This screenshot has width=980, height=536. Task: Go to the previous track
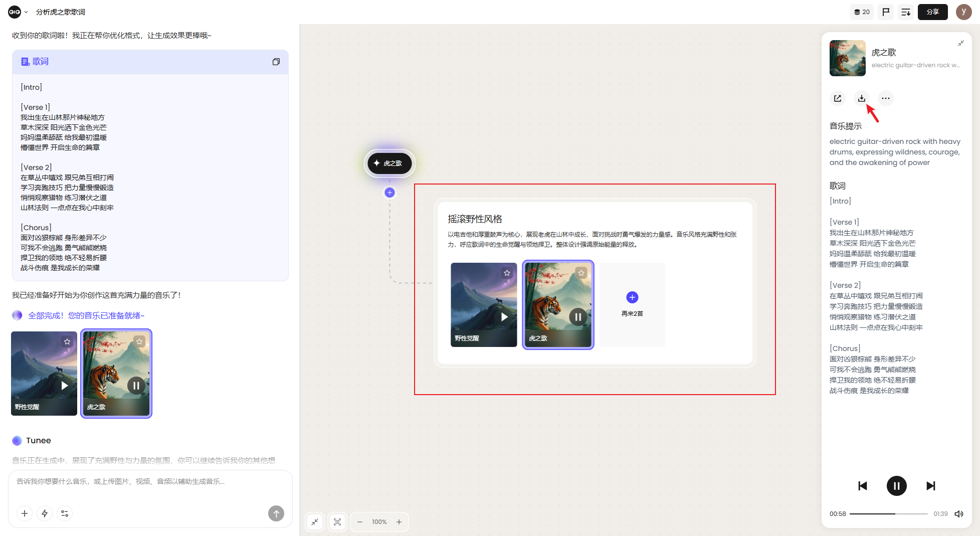pyautogui.click(x=862, y=486)
